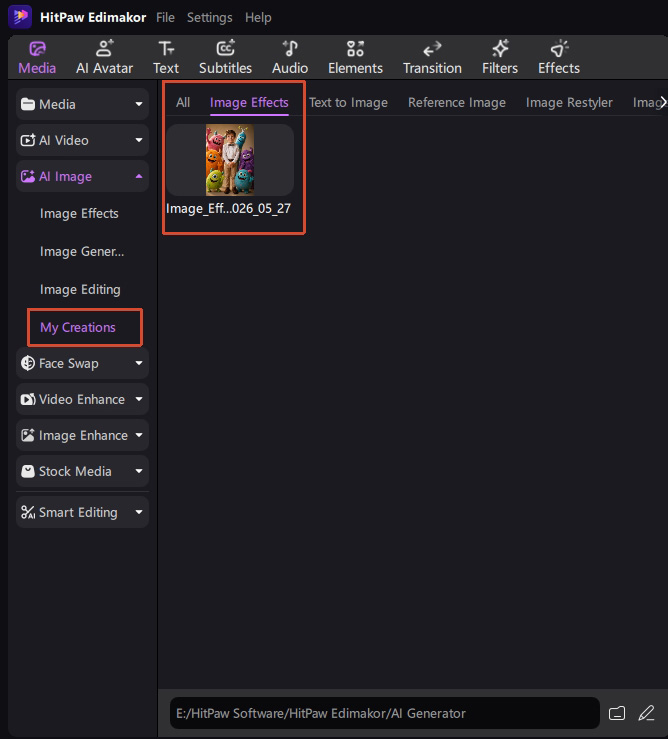Switch to the All tab
Screen dimensions: 668x739
183,102
